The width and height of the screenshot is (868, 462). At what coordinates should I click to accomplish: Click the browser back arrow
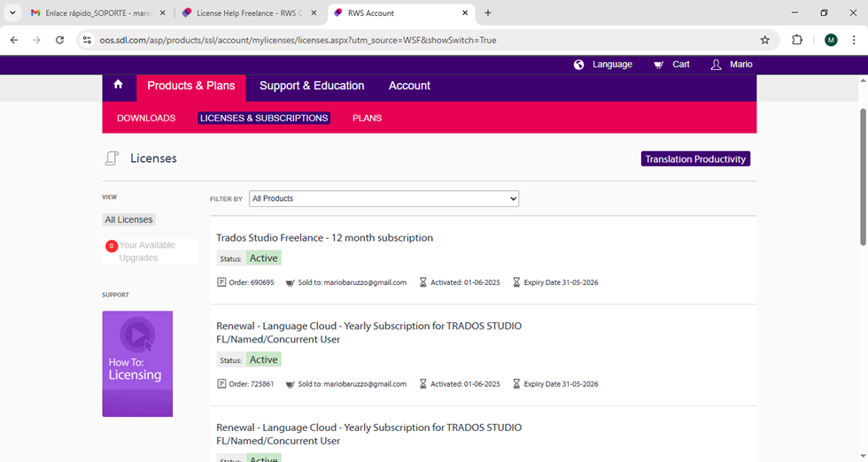pos(14,40)
